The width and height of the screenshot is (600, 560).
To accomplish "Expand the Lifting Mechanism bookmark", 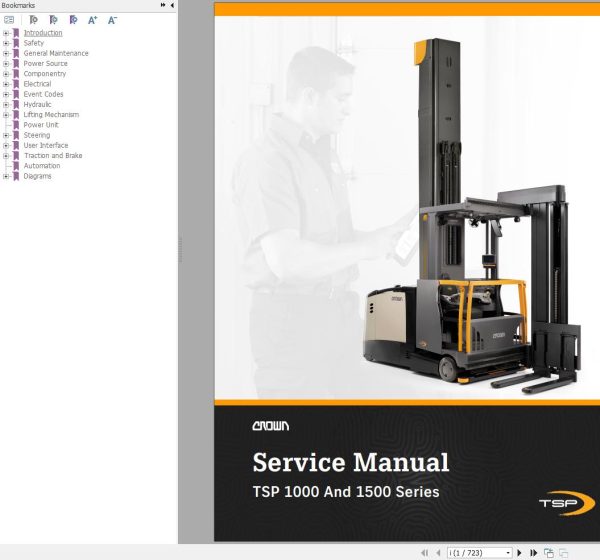I will [x=6, y=115].
